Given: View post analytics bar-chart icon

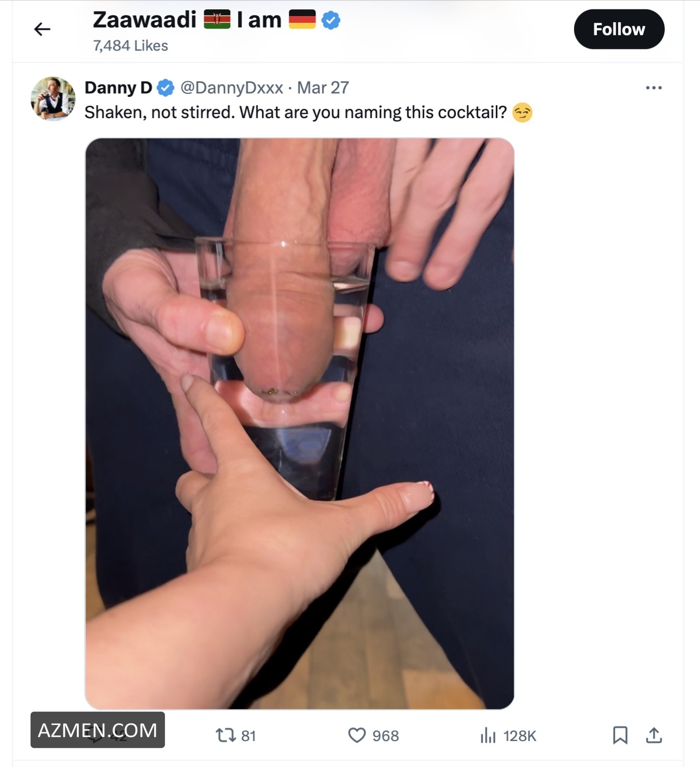Looking at the screenshot, I should click(488, 735).
